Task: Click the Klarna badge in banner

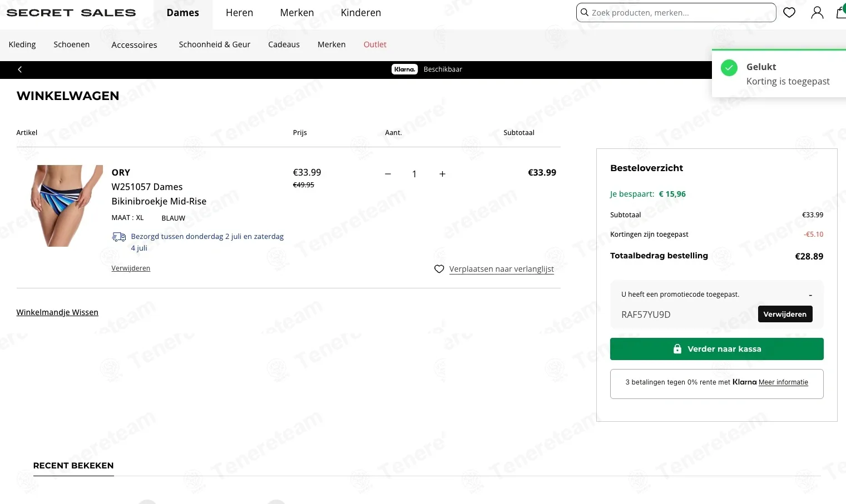Action: 404,69
